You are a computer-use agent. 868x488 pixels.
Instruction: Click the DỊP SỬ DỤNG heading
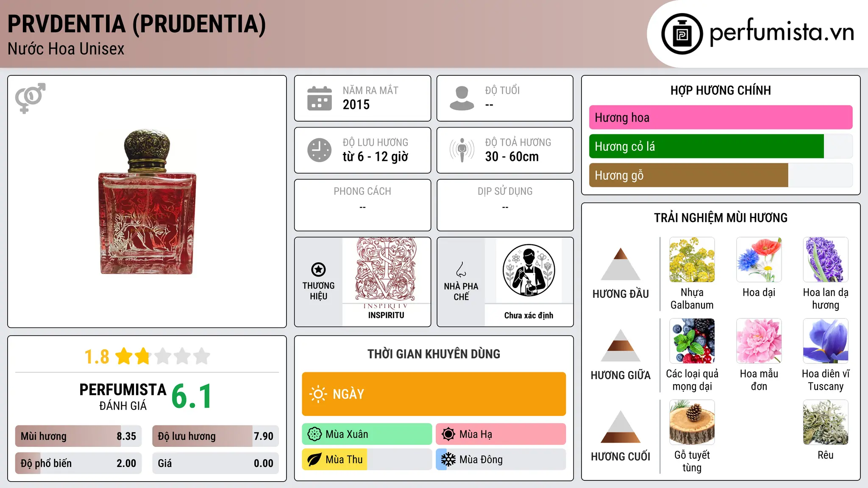click(505, 191)
